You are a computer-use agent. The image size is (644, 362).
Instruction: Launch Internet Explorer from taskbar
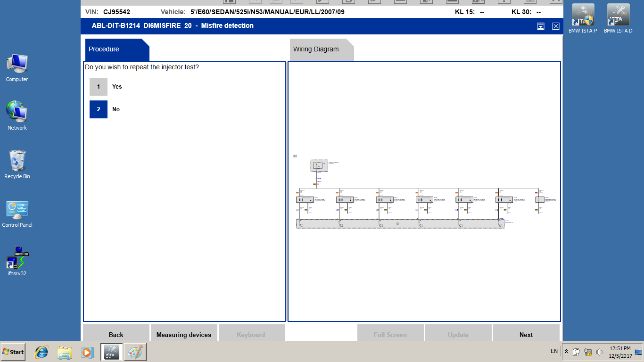tap(42, 352)
